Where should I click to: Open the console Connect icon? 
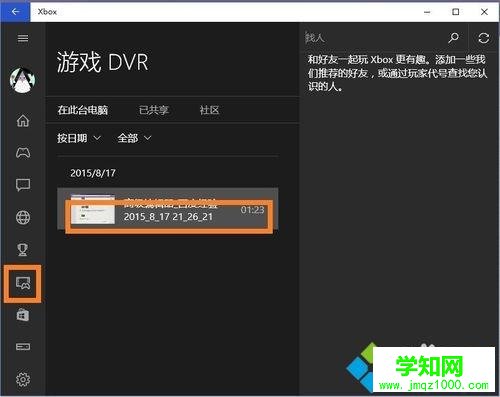(x=23, y=347)
